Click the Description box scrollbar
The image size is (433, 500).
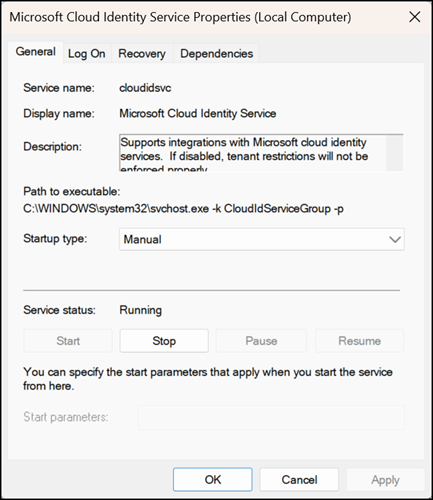click(395, 153)
